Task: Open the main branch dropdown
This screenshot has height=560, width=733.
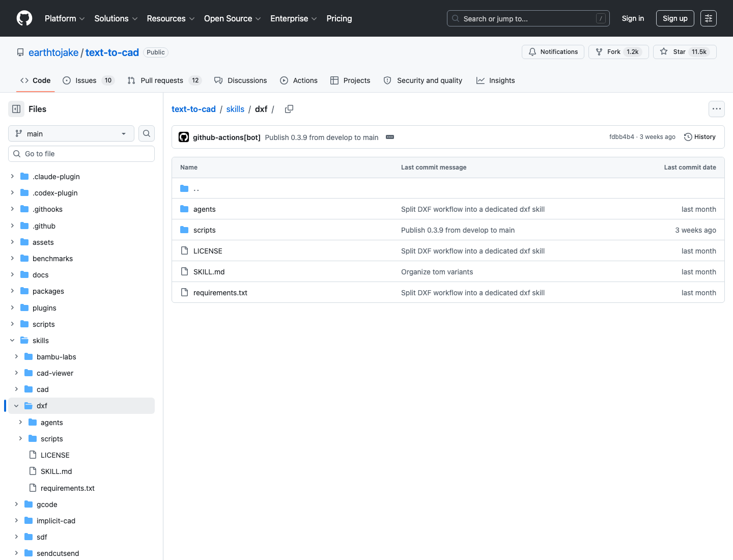Action: pyautogui.click(x=71, y=133)
